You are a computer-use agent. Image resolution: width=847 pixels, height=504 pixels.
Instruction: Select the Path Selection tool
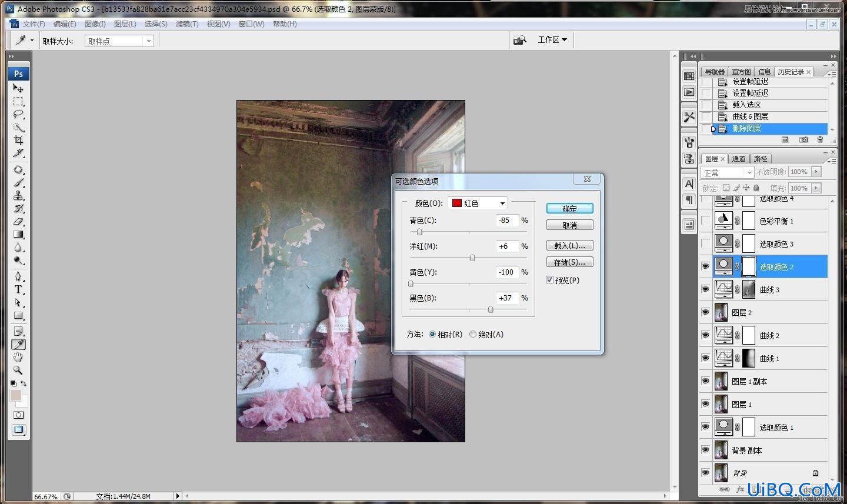tap(18, 302)
